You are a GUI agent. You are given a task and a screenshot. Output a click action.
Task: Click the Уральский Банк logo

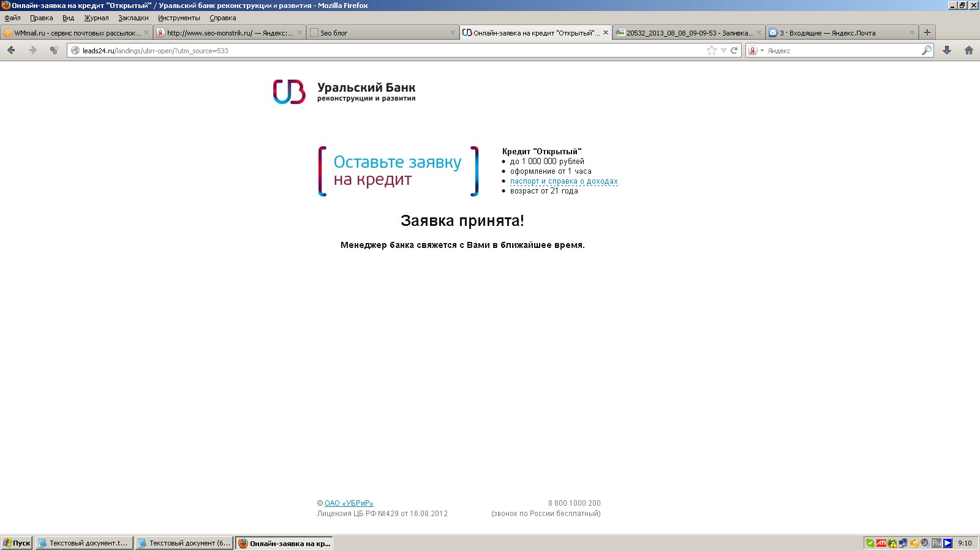(x=344, y=92)
